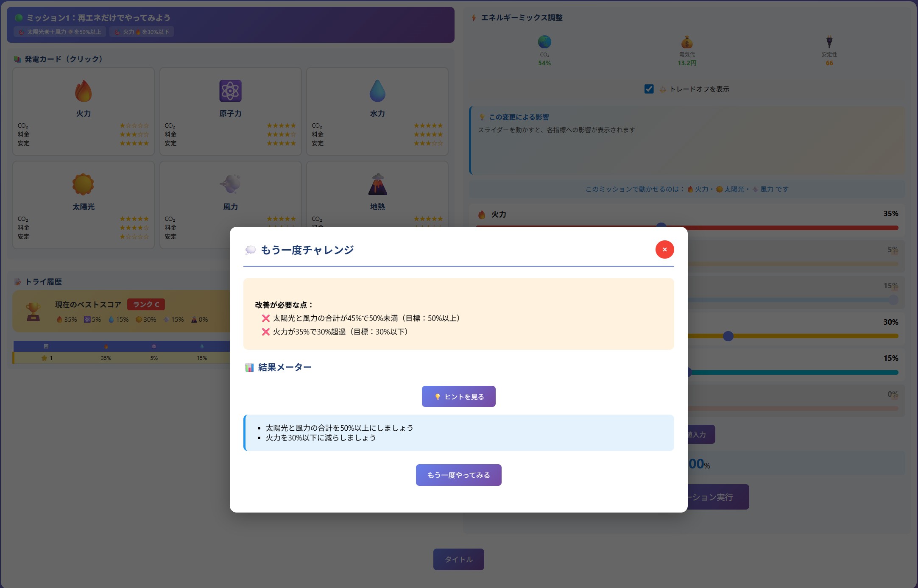Click the wind icon on 風力 card
Viewport: 918px width, 588px height.
click(230, 184)
